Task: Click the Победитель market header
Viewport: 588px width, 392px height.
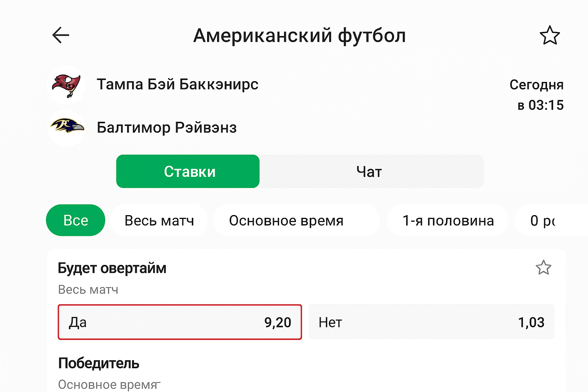Action: 99,363
